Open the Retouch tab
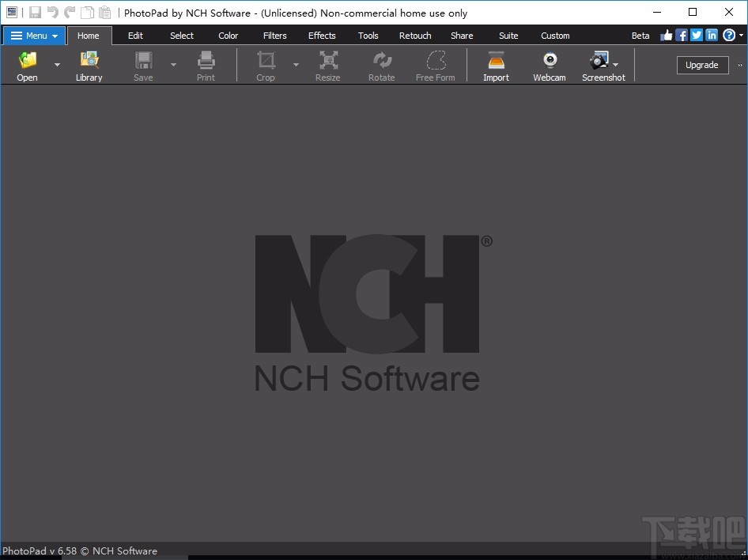The image size is (748, 560). [x=415, y=36]
